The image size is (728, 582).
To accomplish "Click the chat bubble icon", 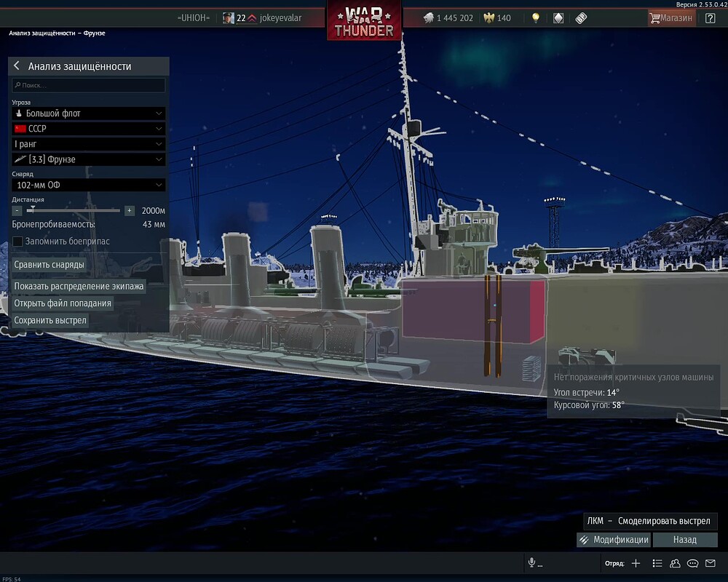I will click(x=692, y=563).
